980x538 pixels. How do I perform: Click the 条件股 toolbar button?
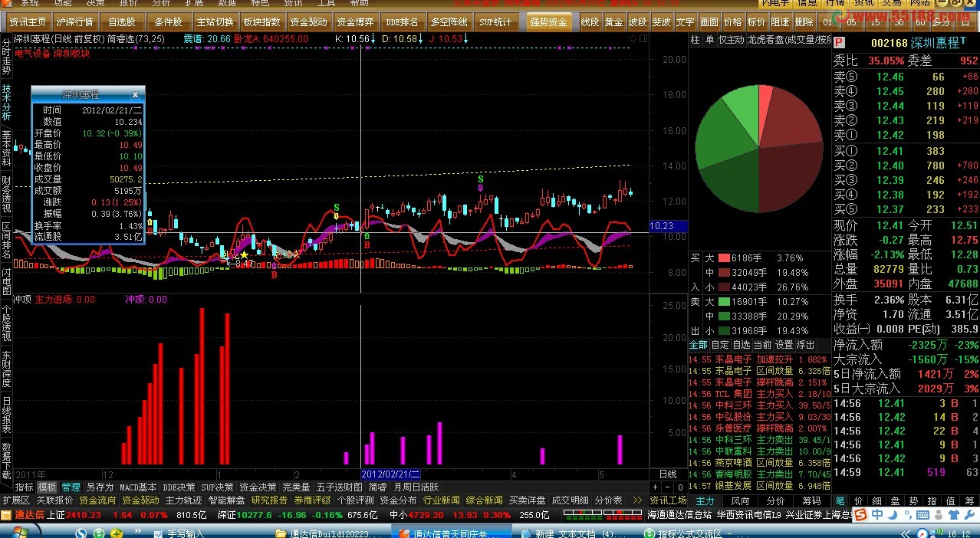pyautogui.click(x=169, y=22)
